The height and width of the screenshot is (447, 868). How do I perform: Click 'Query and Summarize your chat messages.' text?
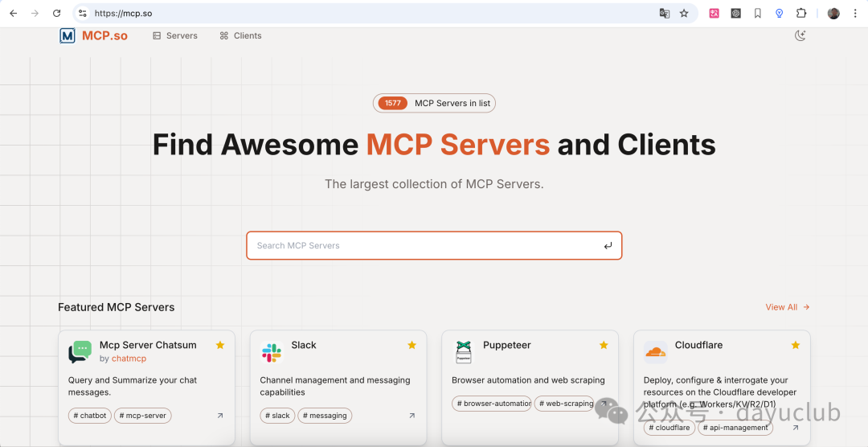[133, 386]
